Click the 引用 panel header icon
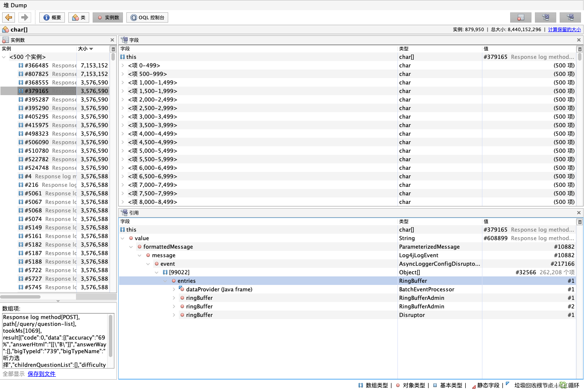The width and height of the screenshot is (584, 392). tap(124, 213)
